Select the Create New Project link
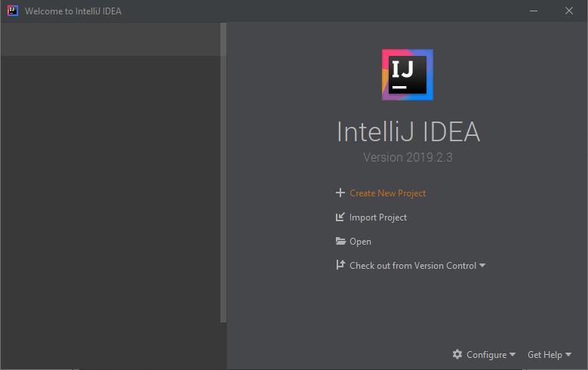The image size is (588, 370). pyautogui.click(x=387, y=193)
